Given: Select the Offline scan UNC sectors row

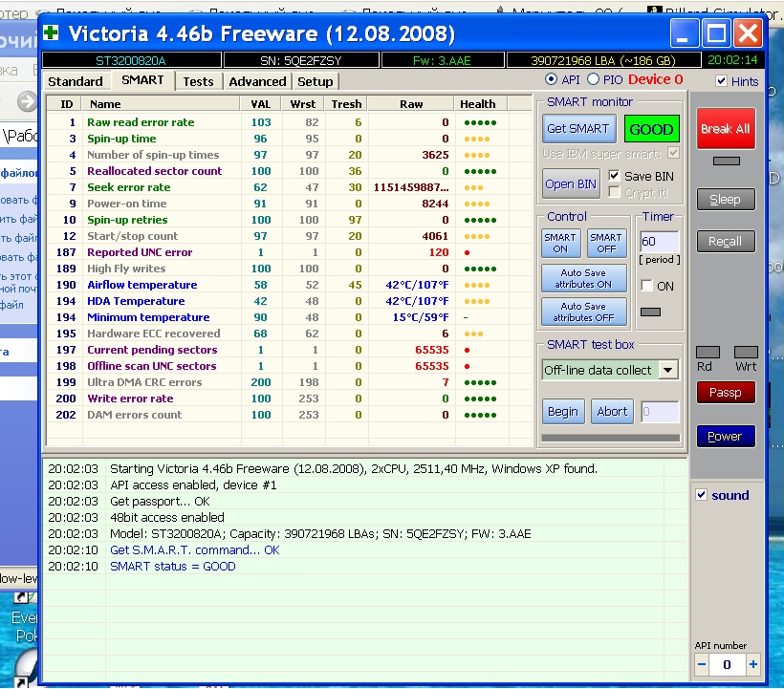Looking at the screenshot, I should 289,366.
